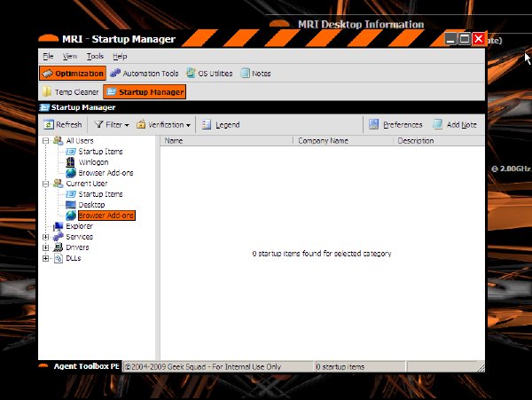Click the Temp Cleaner folder icon
Image resolution: width=532 pixels, height=400 pixels.
(x=47, y=91)
